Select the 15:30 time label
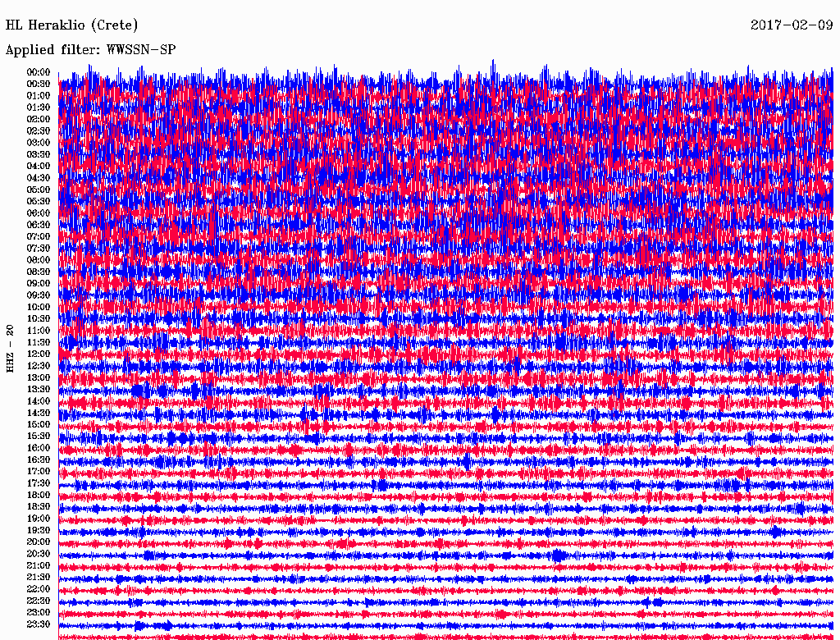Screen dimensions: 840x640 [39, 436]
